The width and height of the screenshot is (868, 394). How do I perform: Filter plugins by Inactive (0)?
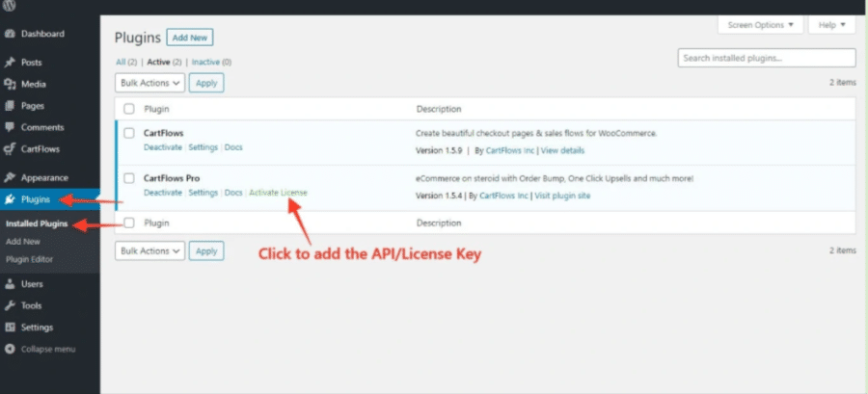click(211, 63)
